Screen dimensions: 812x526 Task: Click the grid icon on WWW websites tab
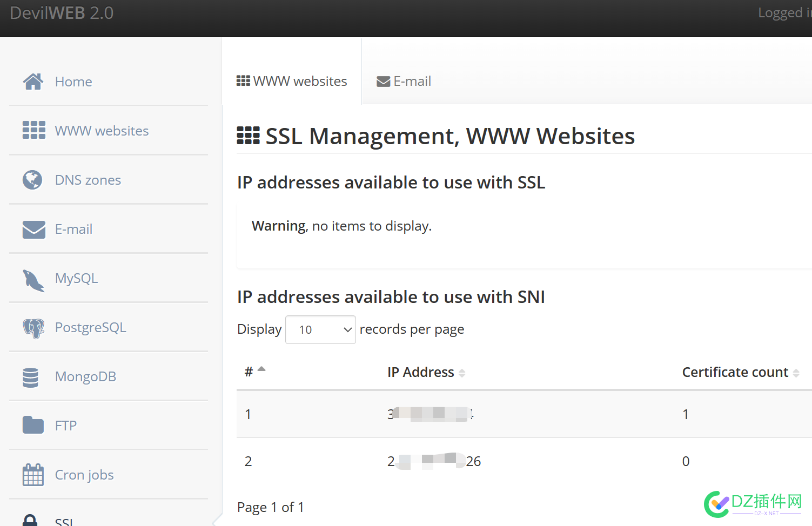tap(243, 81)
